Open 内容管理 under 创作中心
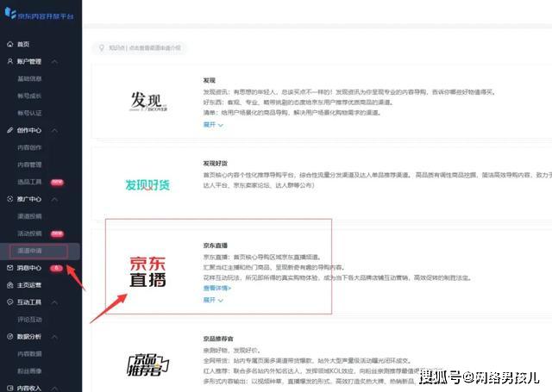 coord(29,165)
